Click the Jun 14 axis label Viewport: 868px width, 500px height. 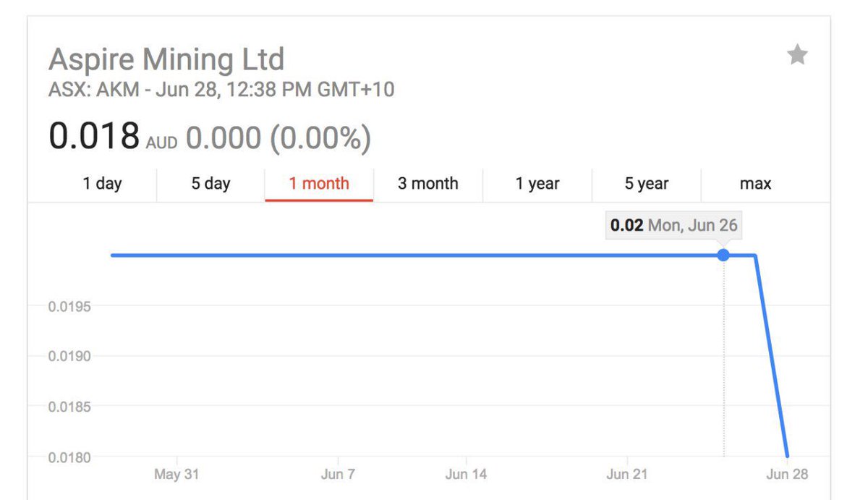(x=466, y=475)
